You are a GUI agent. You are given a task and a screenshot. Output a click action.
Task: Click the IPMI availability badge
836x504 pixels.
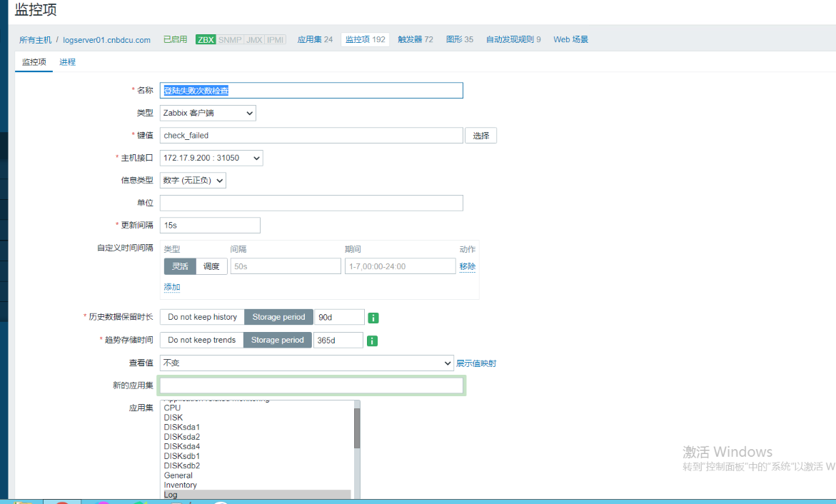[x=275, y=39]
